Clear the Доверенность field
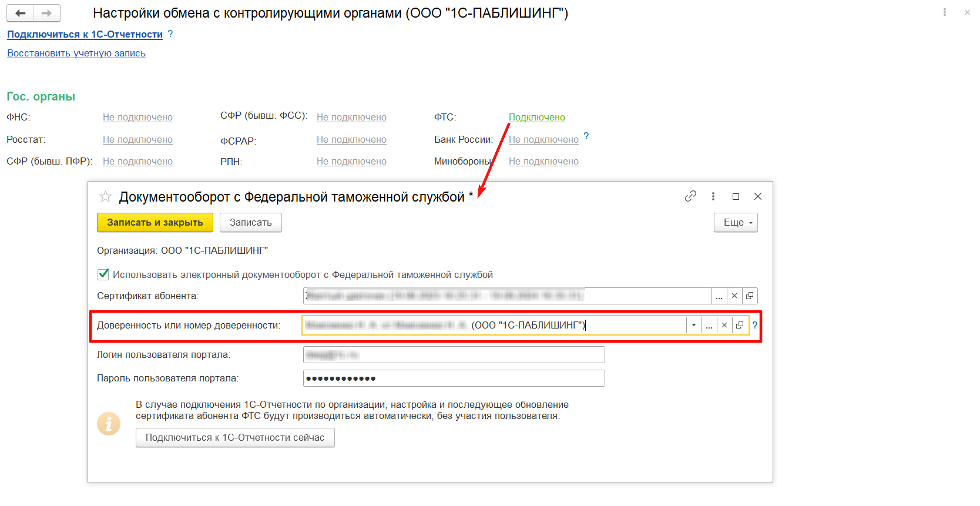Viewport: 980px width, 506px height. click(x=724, y=325)
